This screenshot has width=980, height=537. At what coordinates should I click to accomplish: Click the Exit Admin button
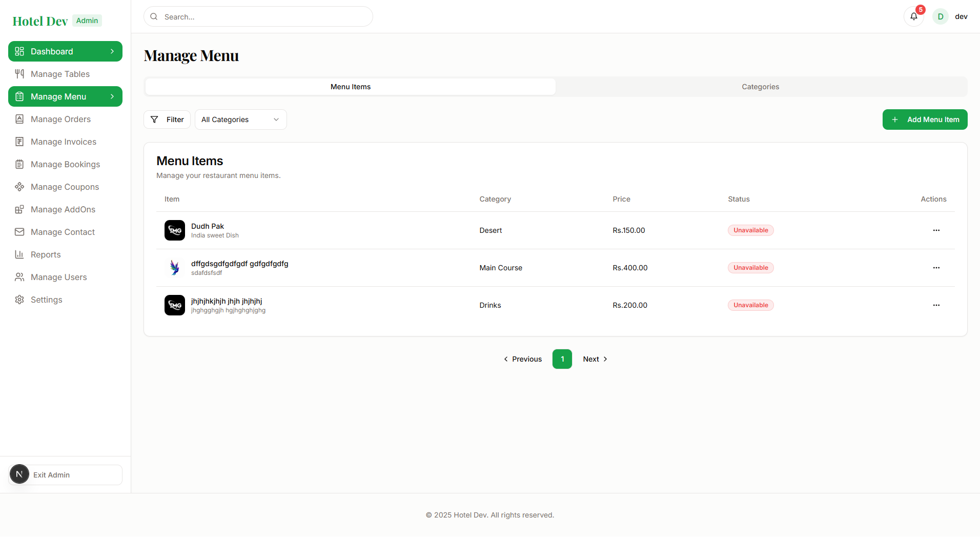[x=66, y=475]
